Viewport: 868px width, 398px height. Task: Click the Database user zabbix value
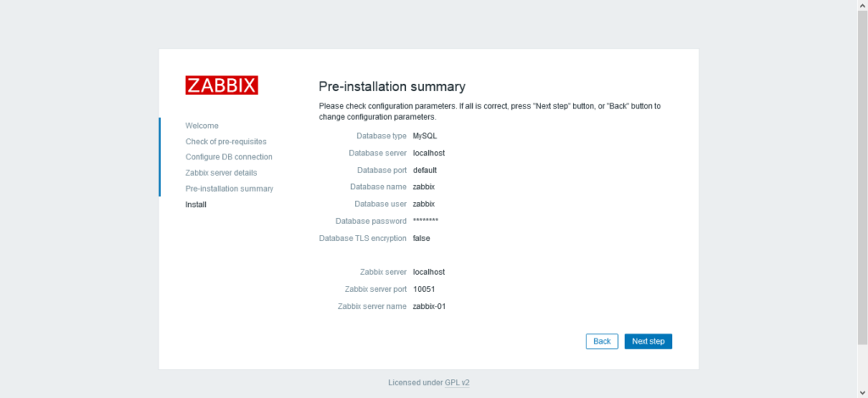point(424,204)
